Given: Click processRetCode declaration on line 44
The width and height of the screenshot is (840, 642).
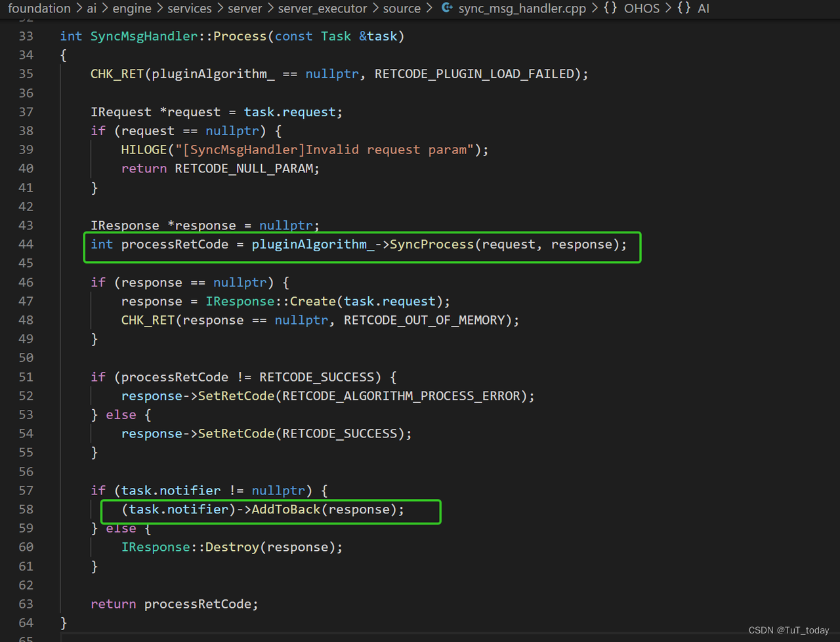Looking at the screenshot, I should (175, 244).
